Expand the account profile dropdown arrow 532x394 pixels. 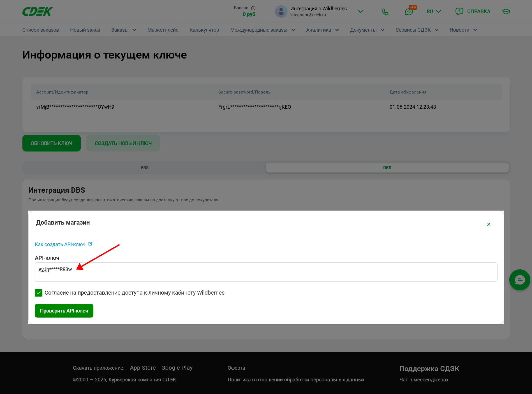pos(361,11)
